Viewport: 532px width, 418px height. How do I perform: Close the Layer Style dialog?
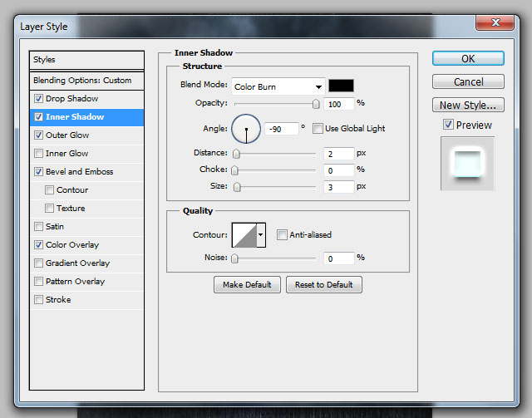495,22
